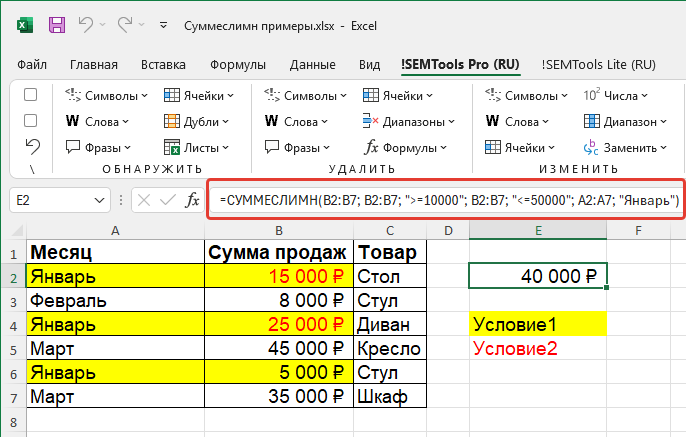Switch to the Вставка ribbon tab
Image resolution: width=686 pixels, height=437 pixels.
163,65
